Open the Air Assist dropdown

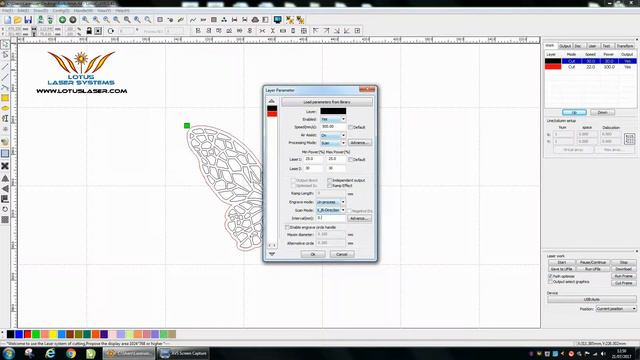[333, 135]
